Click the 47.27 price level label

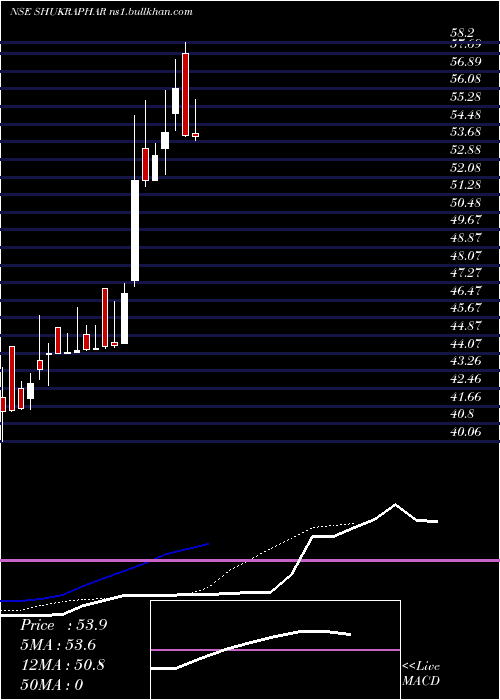pyautogui.click(x=466, y=273)
